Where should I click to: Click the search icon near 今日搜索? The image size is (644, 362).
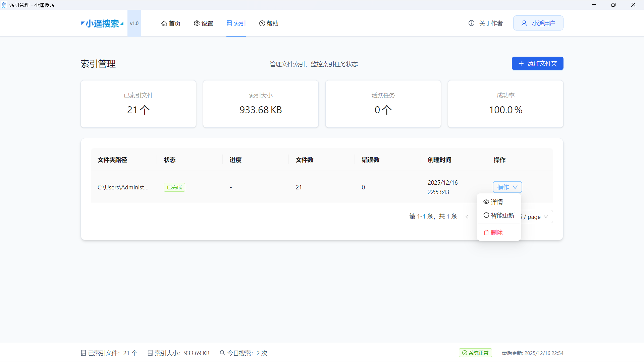point(222,353)
